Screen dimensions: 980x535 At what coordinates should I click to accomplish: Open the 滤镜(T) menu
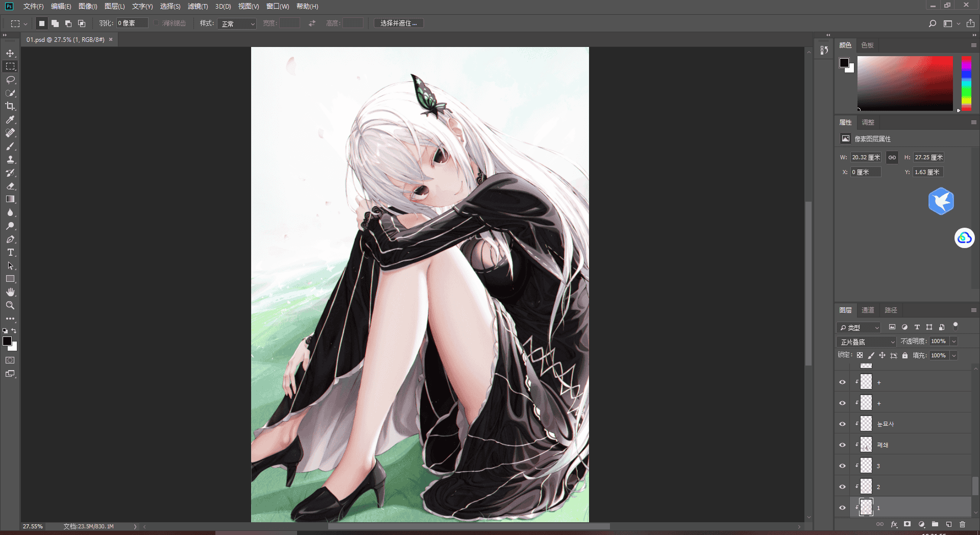click(198, 6)
